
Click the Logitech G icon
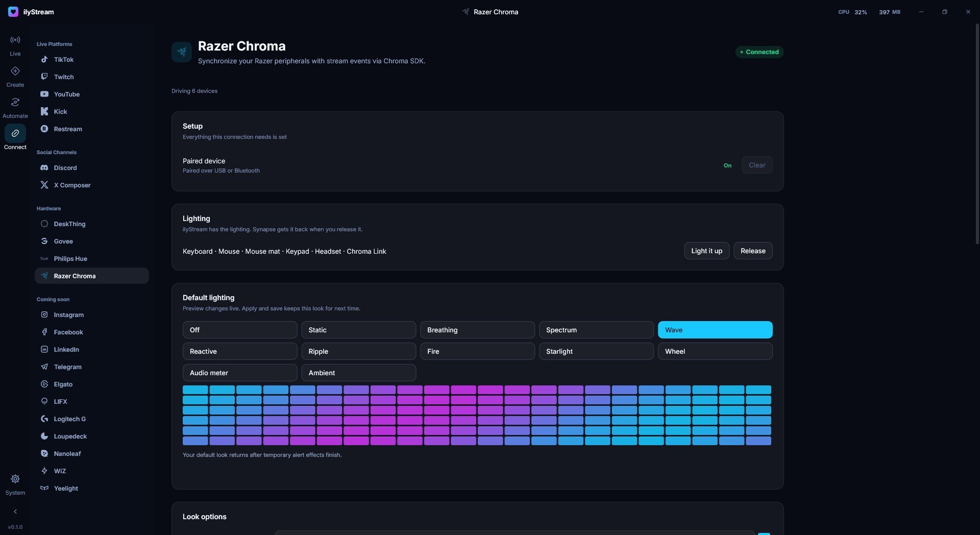[44, 419]
